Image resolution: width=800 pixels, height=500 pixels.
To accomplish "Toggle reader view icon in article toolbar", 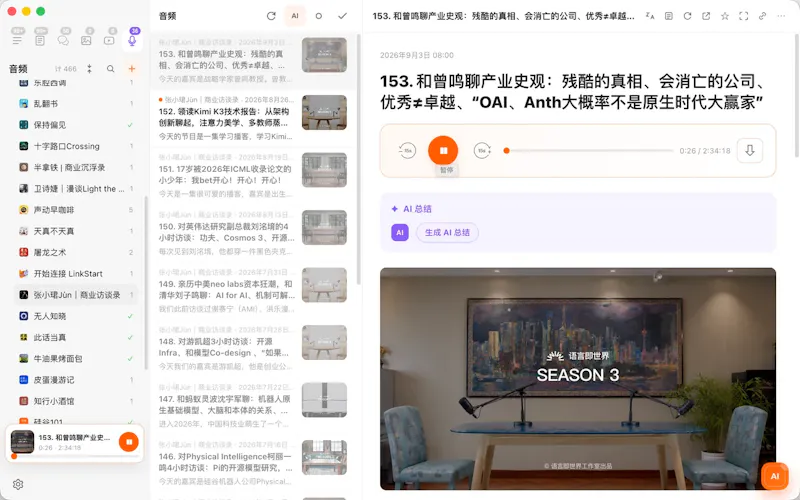I will point(669,16).
